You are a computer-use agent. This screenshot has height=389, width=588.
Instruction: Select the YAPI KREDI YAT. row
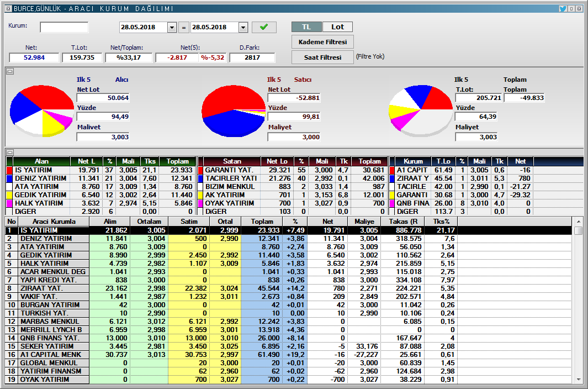[288, 280]
